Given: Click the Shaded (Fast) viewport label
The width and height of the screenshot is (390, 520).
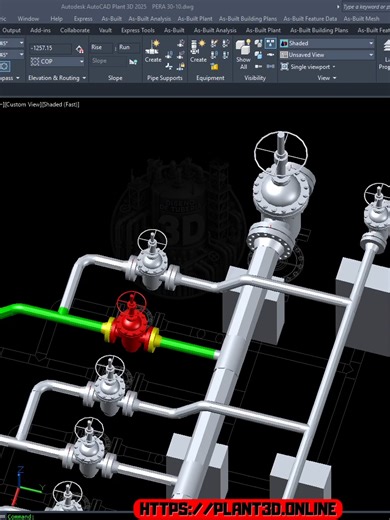Looking at the screenshot, I should tap(61, 104).
